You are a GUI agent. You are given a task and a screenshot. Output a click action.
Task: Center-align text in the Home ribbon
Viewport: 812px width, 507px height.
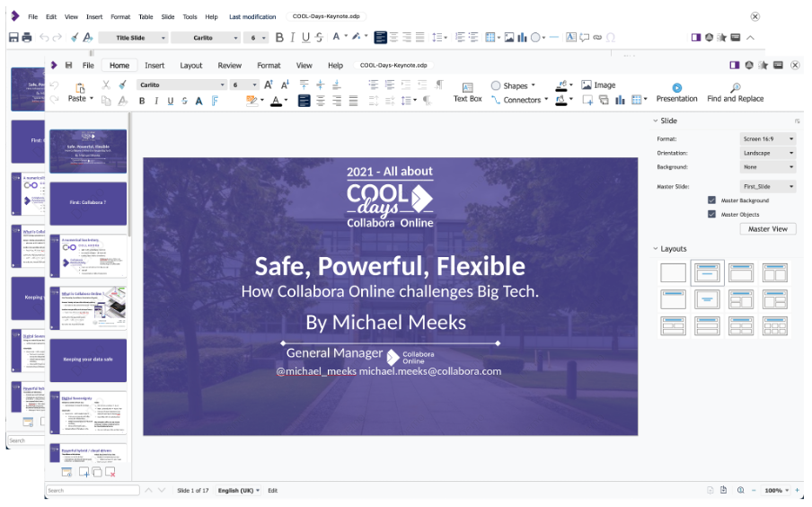320,101
